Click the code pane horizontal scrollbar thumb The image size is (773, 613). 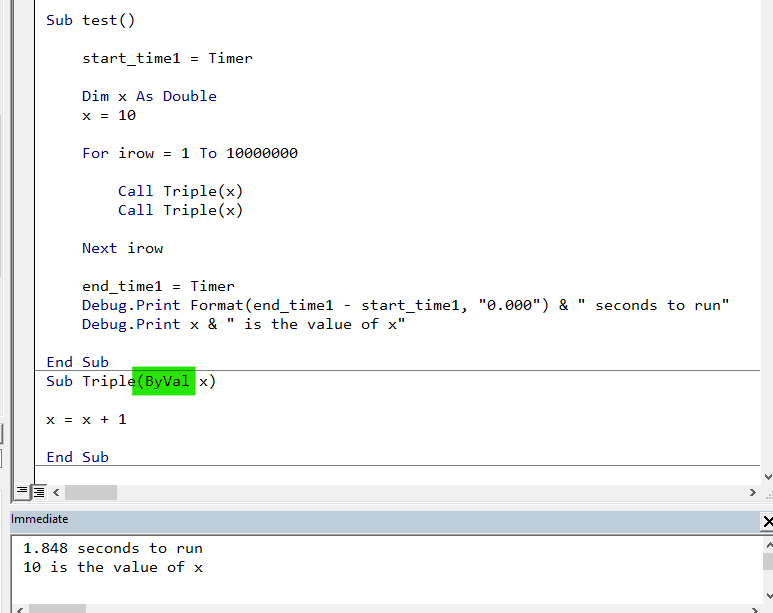[91, 492]
